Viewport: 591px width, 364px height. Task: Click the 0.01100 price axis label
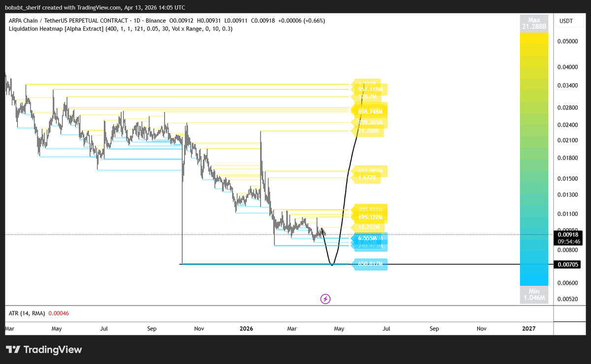[567, 214]
